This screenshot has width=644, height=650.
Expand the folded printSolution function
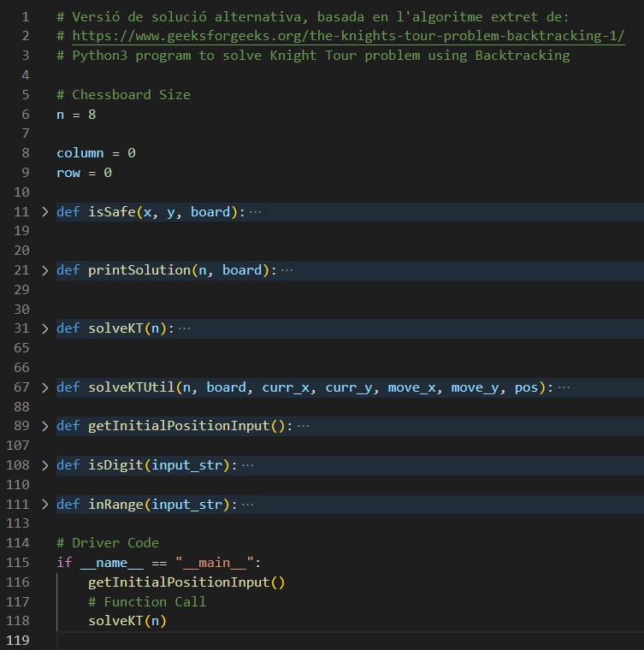(44, 271)
